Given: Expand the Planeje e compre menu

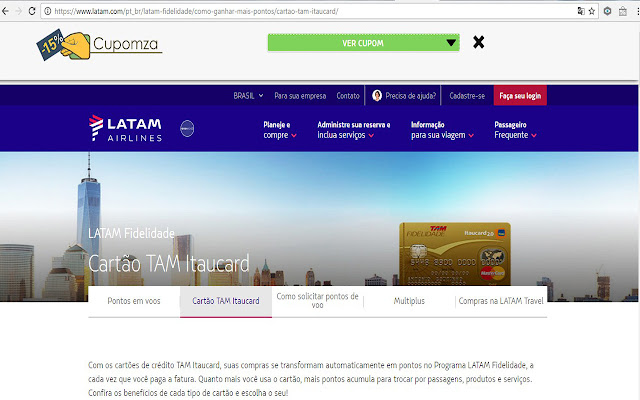Looking at the screenshot, I should pyautogui.click(x=280, y=130).
